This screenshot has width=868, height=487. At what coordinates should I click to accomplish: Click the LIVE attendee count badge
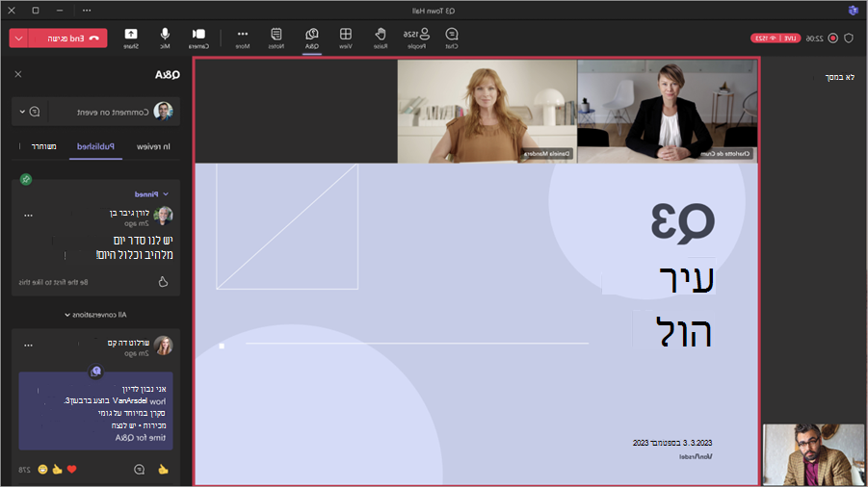(x=776, y=38)
